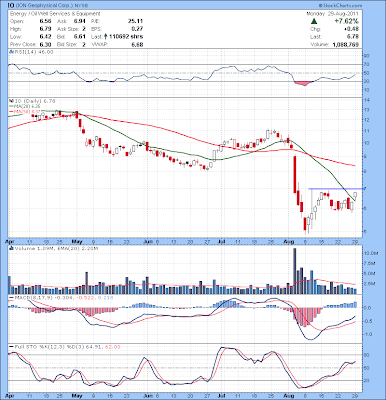Click the IO (Daily) price legend icon

click(x=11, y=101)
